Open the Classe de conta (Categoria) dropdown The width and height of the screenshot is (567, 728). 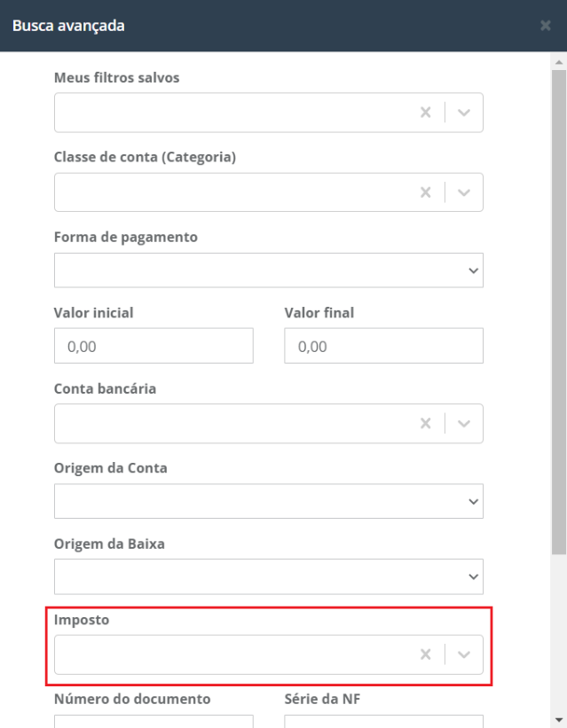[x=465, y=192]
